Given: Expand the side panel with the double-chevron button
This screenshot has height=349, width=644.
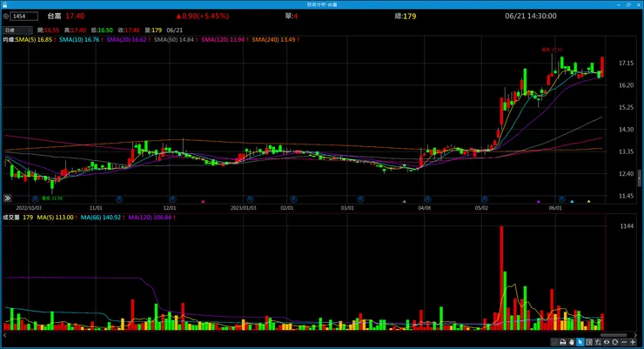Looking at the screenshot, I should coord(7,198).
